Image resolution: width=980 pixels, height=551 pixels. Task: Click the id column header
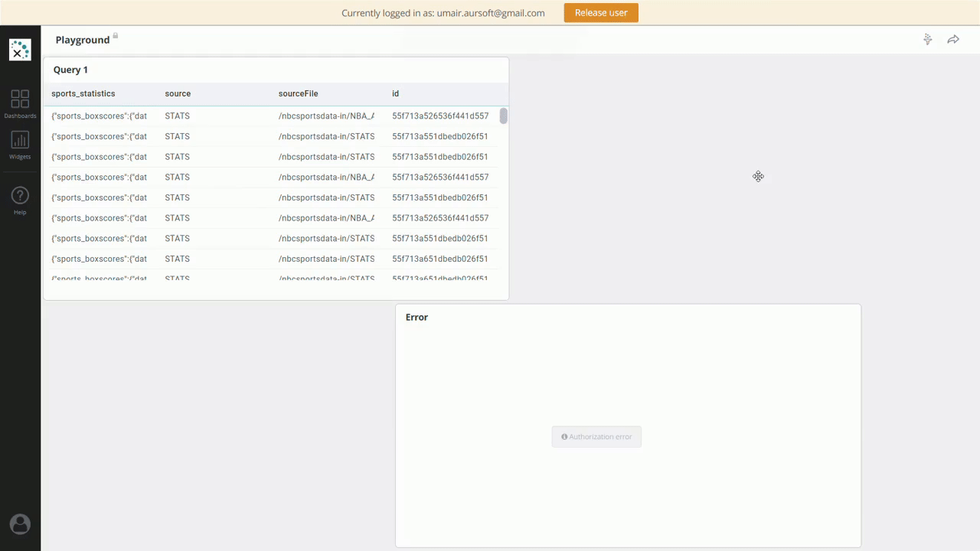pyautogui.click(x=395, y=93)
